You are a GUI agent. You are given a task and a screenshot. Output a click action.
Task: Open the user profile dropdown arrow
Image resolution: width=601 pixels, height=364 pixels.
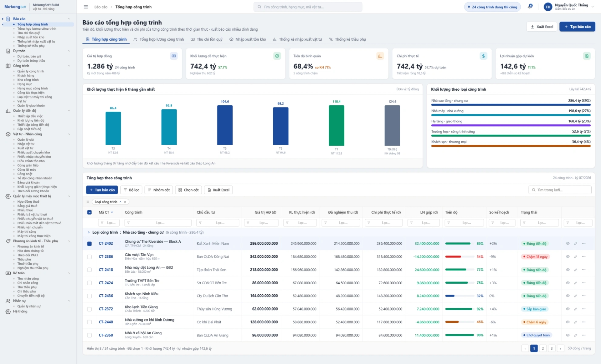coord(593,7)
